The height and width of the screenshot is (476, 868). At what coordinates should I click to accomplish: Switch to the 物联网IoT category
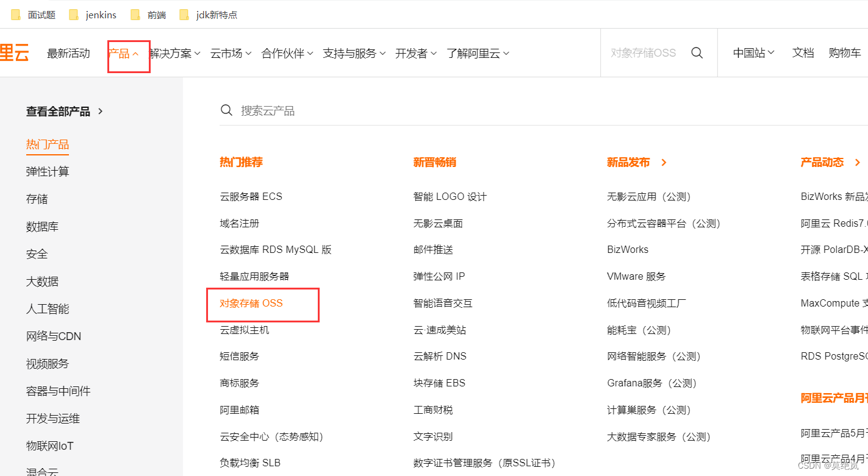tap(50, 446)
